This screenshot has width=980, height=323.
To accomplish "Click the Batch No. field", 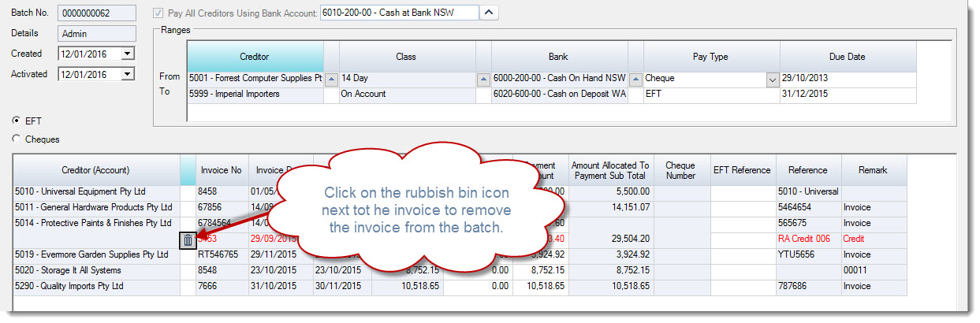I will 97,13.
